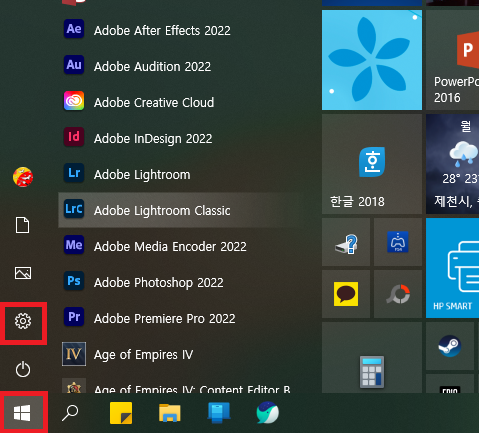Open the KakaoTalk tile
Viewport: 479px width, 433px height.
click(346, 294)
